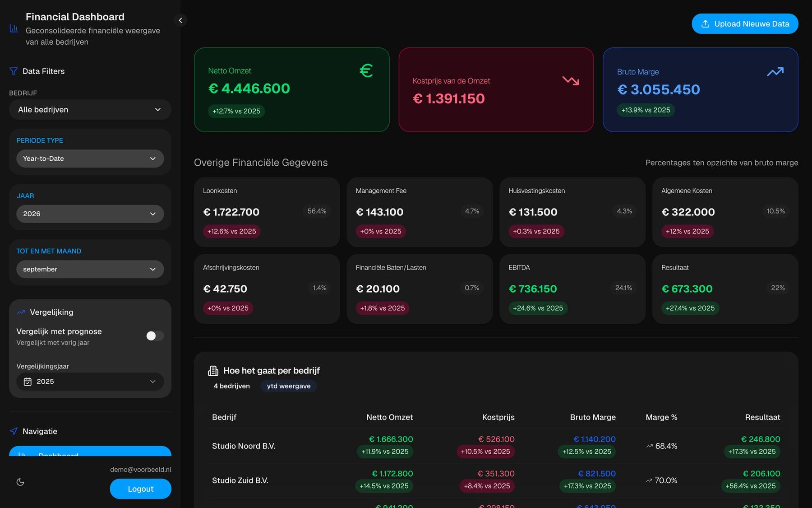Click the Algemene Kosten value € 322.000
This screenshot has width=812, height=508.
tap(688, 212)
